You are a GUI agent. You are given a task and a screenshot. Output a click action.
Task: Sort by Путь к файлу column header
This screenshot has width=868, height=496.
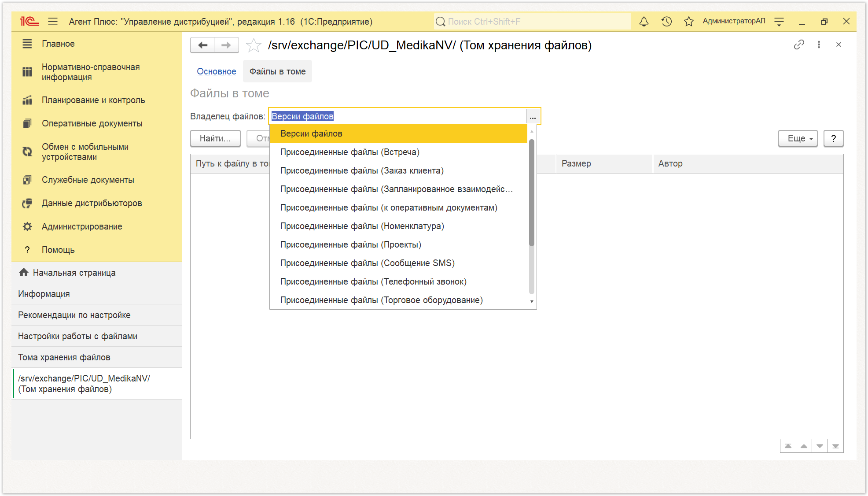coord(230,163)
